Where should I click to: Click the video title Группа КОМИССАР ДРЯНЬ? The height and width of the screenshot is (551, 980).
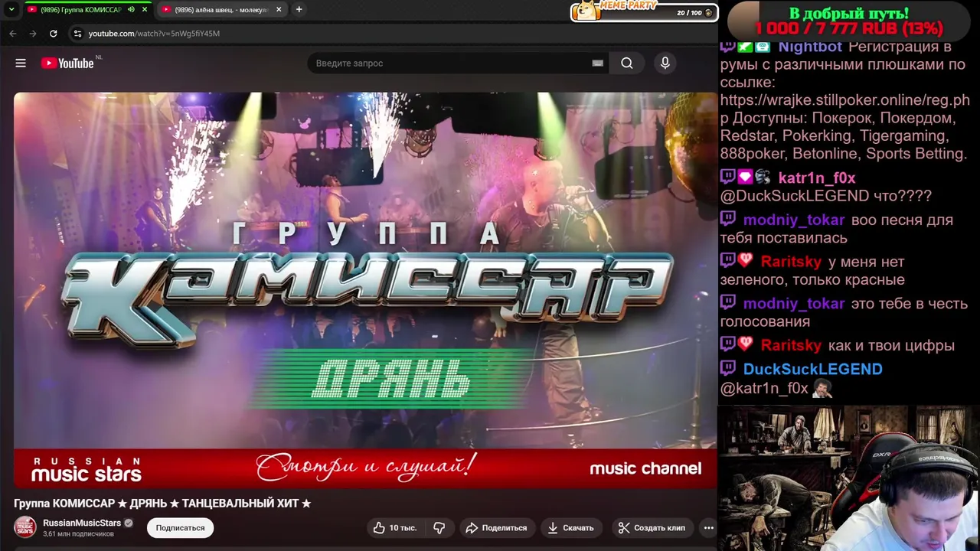(162, 504)
